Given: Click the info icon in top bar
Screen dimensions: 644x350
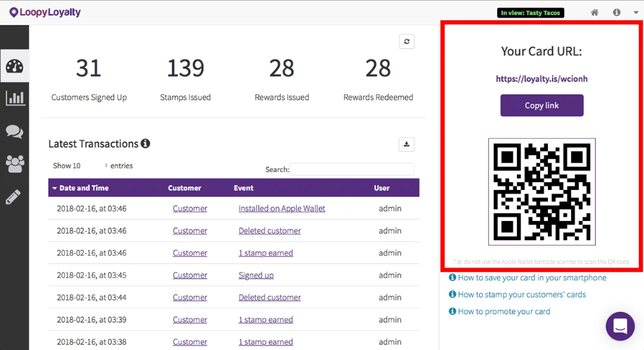Looking at the screenshot, I should tap(617, 13).
